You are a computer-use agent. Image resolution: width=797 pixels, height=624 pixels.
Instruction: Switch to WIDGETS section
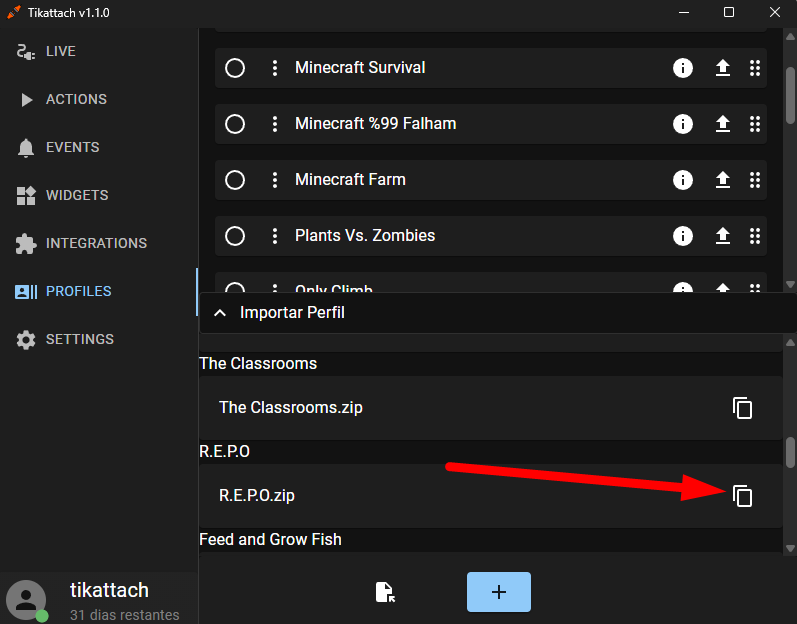click(99, 196)
